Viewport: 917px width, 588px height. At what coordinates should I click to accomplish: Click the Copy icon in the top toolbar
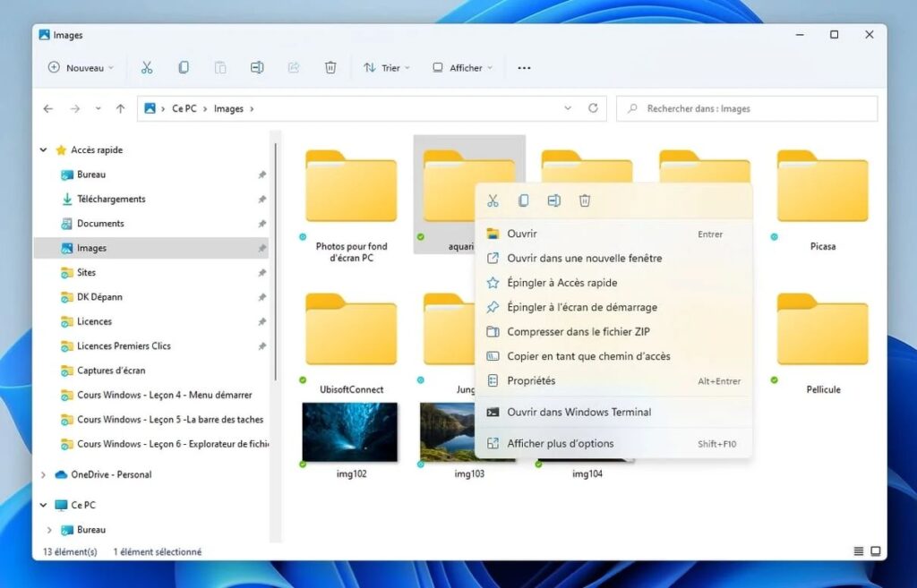[x=184, y=67]
